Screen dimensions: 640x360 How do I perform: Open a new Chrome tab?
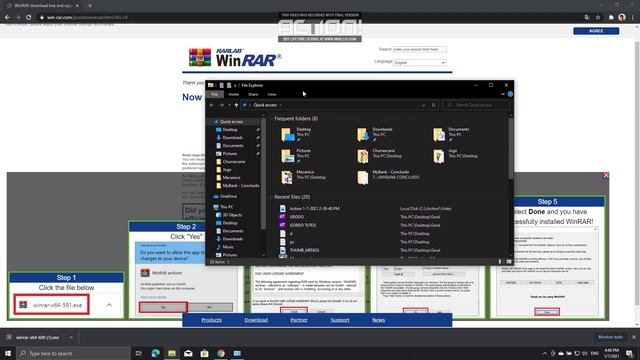(x=90, y=6)
